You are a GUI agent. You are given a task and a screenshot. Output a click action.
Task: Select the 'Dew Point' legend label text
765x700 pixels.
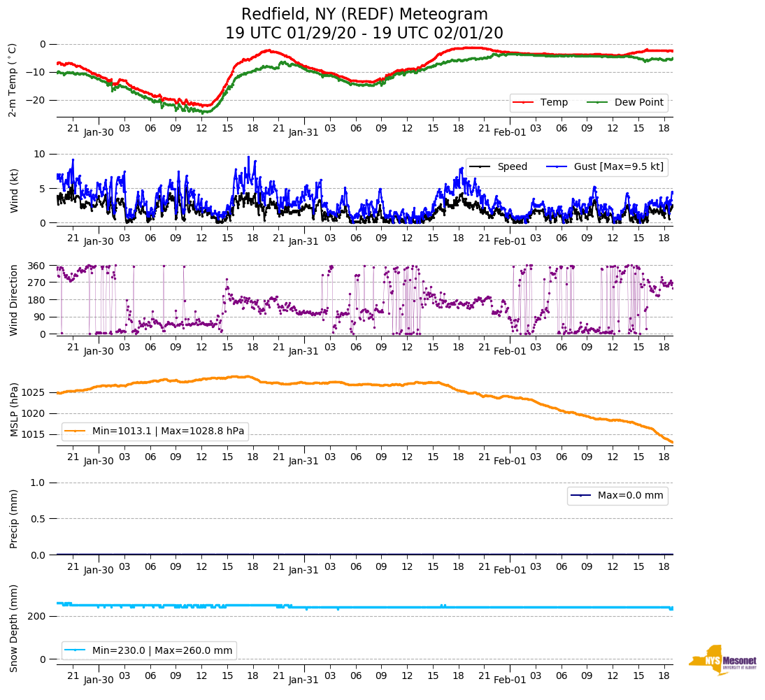pyautogui.click(x=638, y=103)
